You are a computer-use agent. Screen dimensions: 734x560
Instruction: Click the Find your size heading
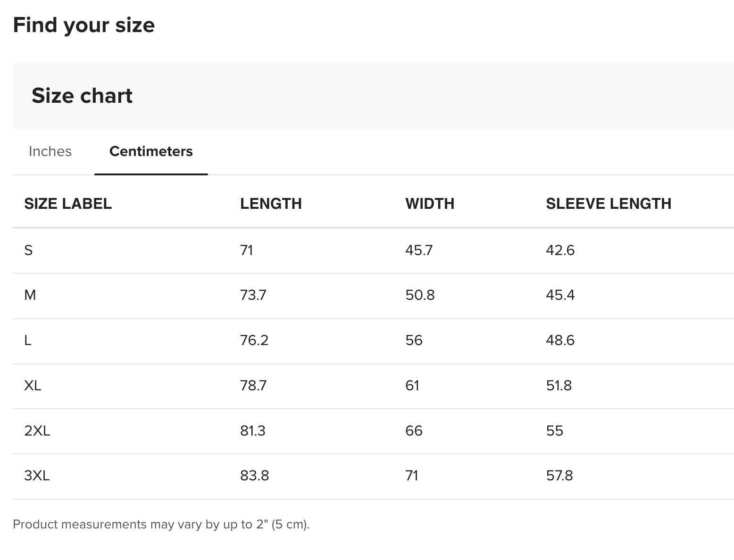tap(84, 25)
